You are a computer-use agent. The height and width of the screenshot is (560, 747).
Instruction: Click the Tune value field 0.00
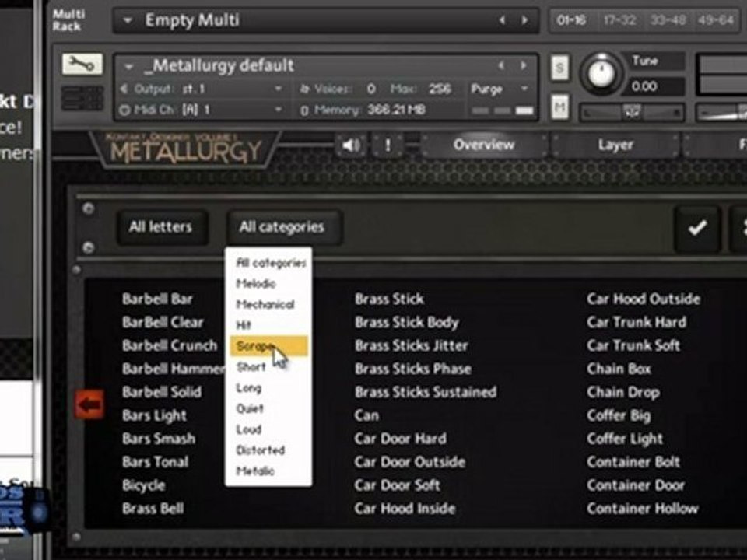pyautogui.click(x=656, y=86)
